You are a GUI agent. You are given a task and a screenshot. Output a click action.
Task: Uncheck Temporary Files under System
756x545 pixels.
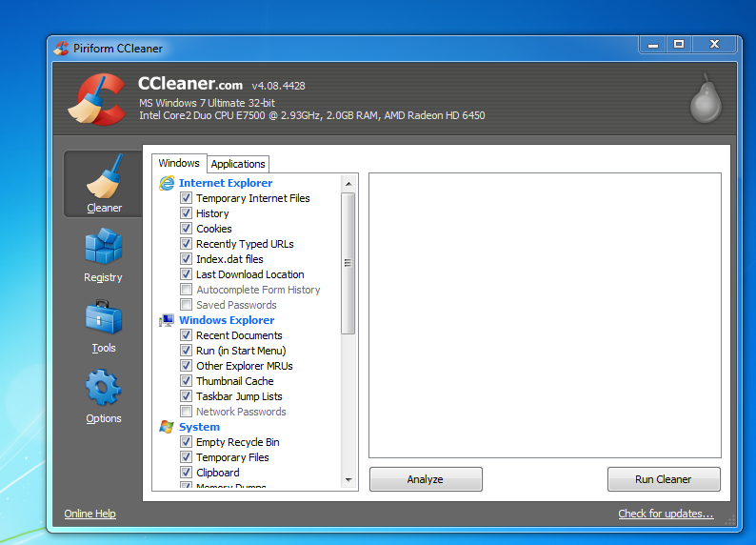point(186,456)
